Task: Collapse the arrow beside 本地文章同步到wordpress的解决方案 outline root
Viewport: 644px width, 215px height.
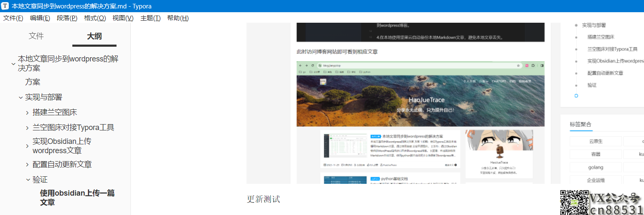Action: [13, 64]
